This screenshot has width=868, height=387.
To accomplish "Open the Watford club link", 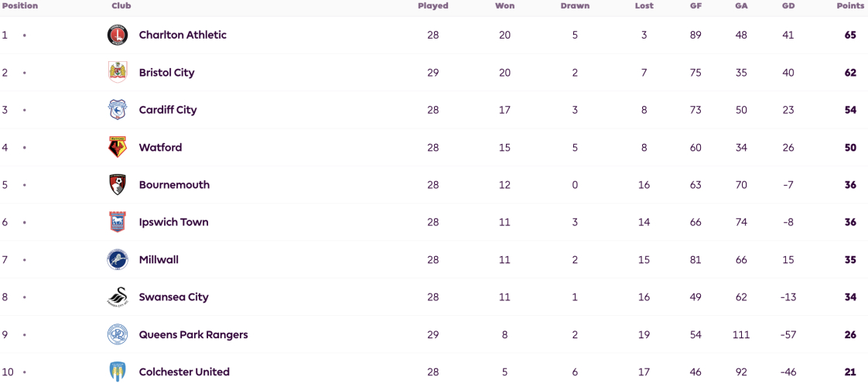I will (161, 147).
